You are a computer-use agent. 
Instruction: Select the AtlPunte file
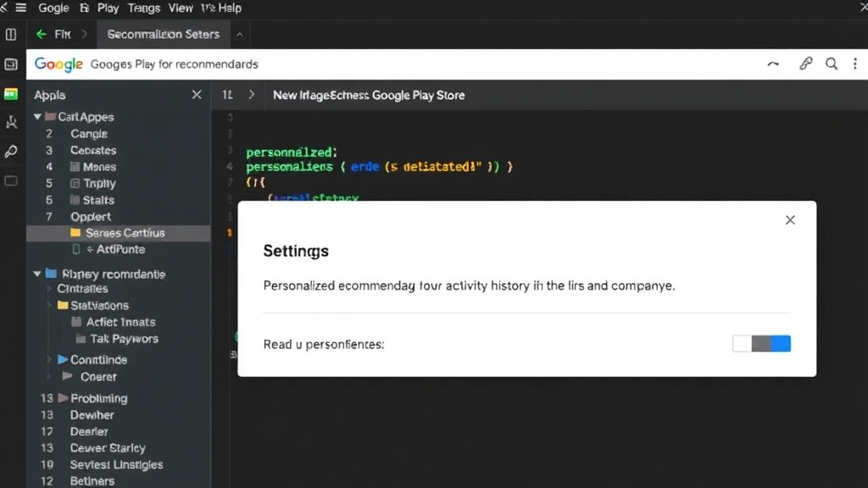(109, 250)
